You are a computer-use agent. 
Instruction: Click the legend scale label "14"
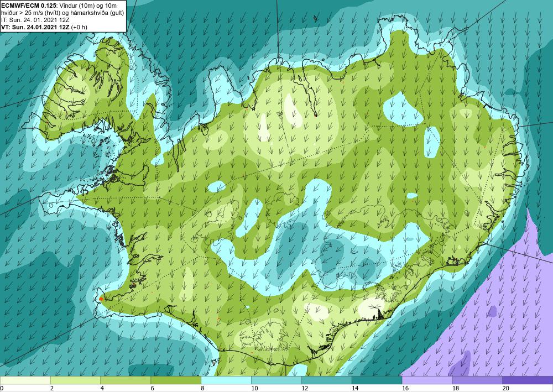[355, 389]
